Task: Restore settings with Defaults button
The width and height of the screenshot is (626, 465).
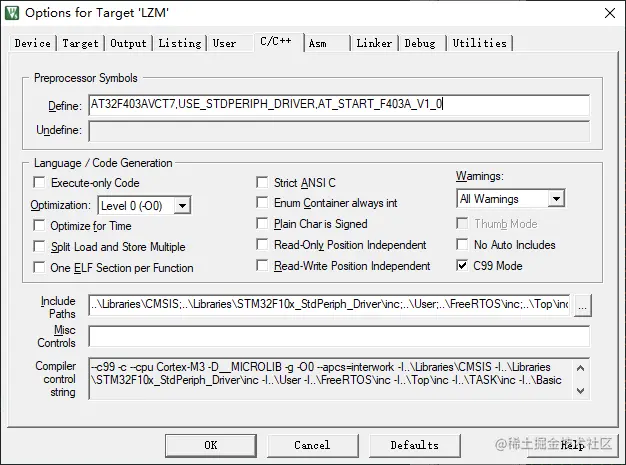Action: tap(414, 445)
